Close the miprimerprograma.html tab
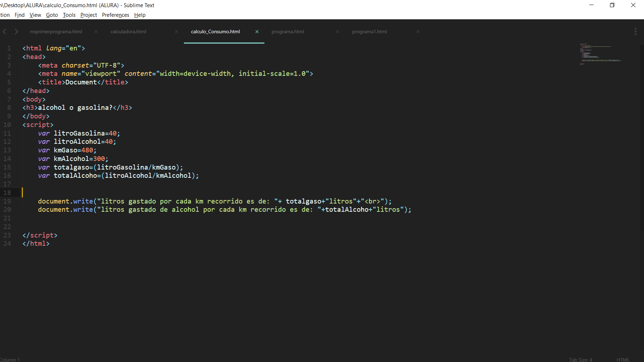 click(x=96, y=31)
